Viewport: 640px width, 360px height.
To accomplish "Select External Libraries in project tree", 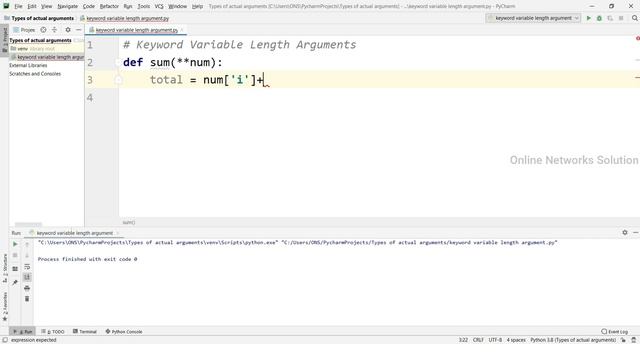I will [x=28, y=65].
